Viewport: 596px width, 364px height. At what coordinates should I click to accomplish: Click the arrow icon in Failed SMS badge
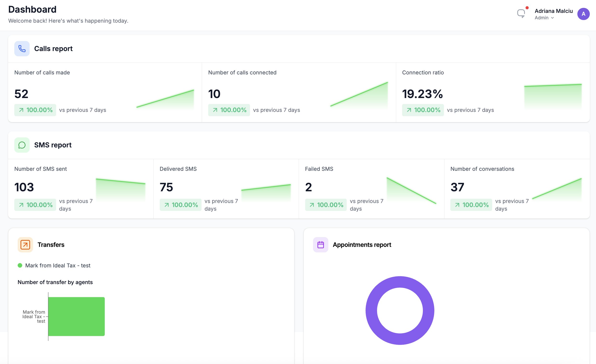312,205
